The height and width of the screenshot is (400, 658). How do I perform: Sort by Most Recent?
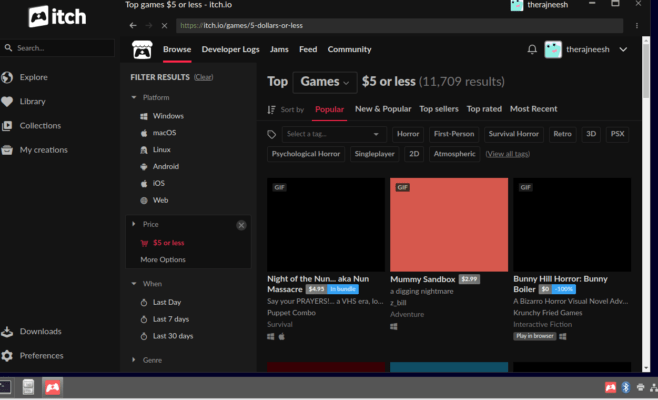pos(533,109)
